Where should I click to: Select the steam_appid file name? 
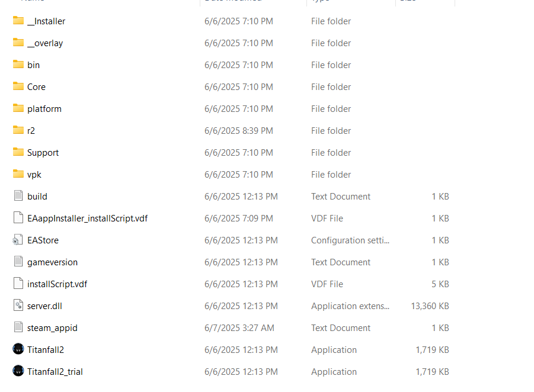52,329
